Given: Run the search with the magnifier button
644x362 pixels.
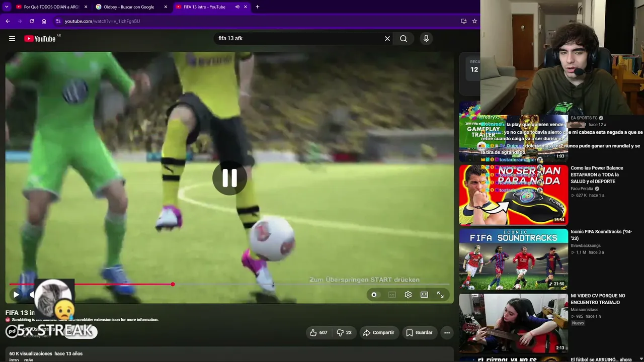Looking at the screenshot, I should [x=404, y=39].
